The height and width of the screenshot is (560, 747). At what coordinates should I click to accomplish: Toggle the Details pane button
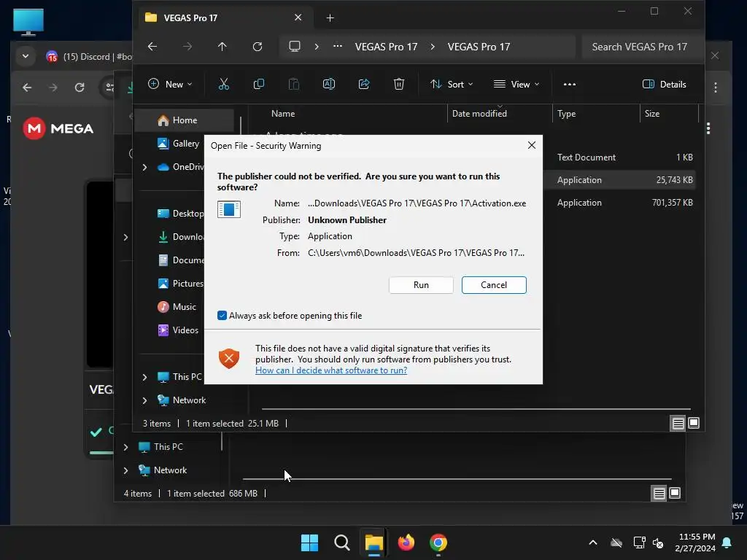664,85
